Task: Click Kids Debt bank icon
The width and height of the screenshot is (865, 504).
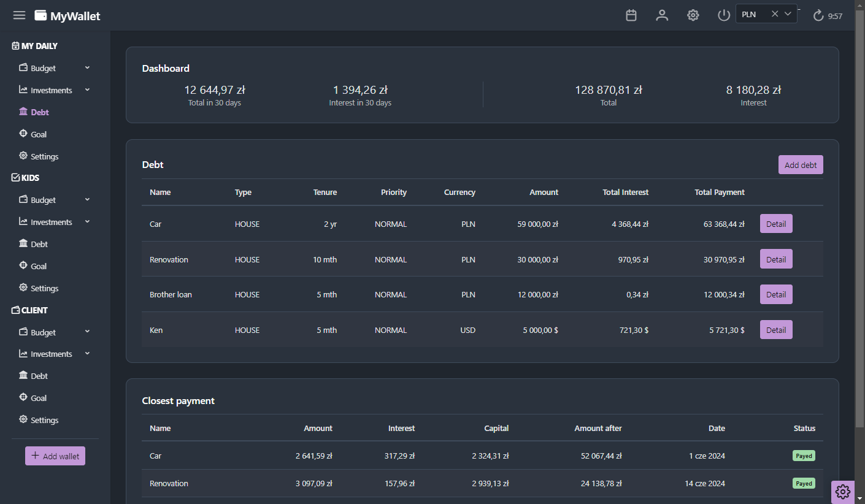Action: [x=23, y=244]
